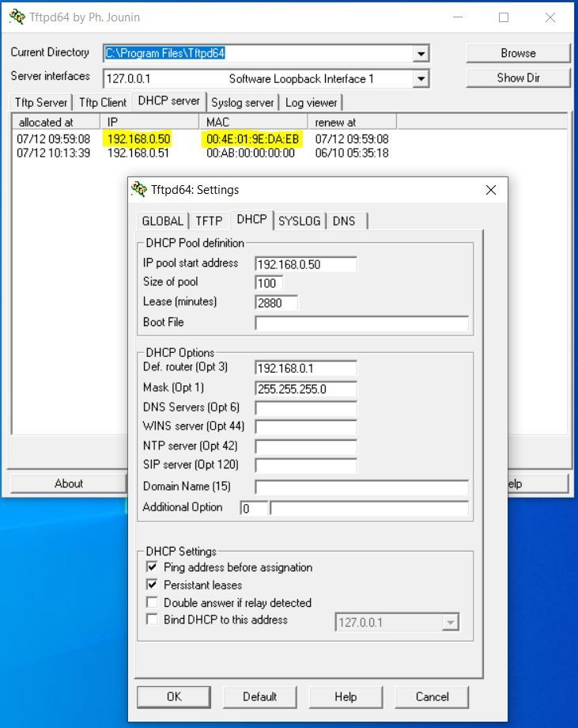
Task: Click the WINS server (Opt 44) field
Action: pyautogui.click(x=306, y=427)
